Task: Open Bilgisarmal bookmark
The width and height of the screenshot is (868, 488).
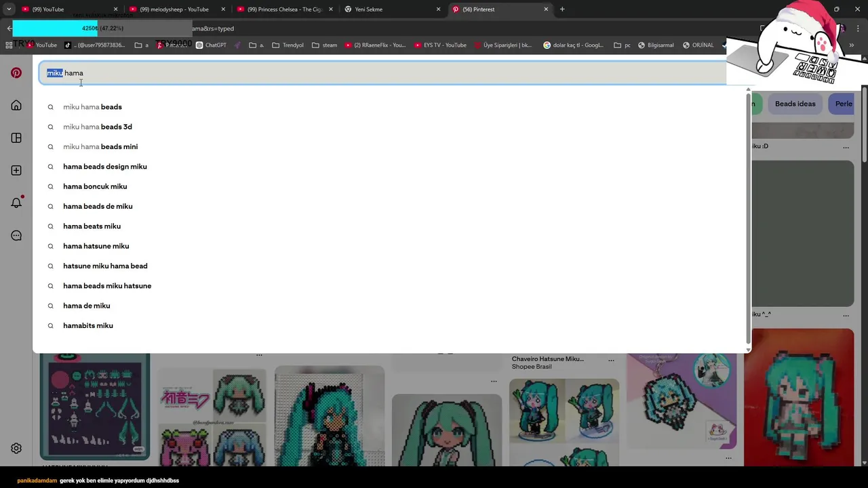Action: (x=656, y=45)
